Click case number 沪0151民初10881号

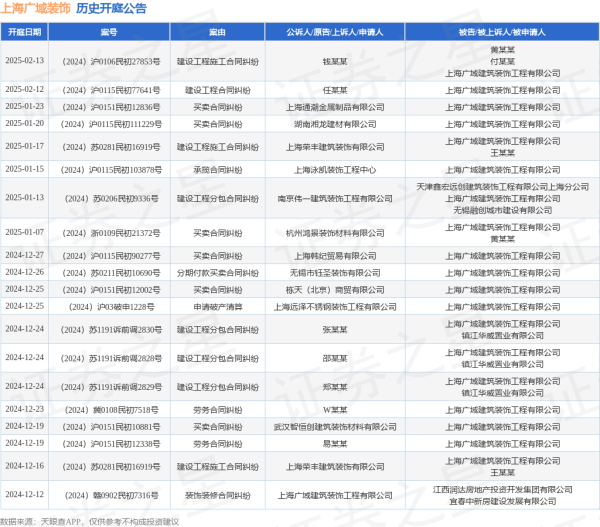click(x=111, y=427)
